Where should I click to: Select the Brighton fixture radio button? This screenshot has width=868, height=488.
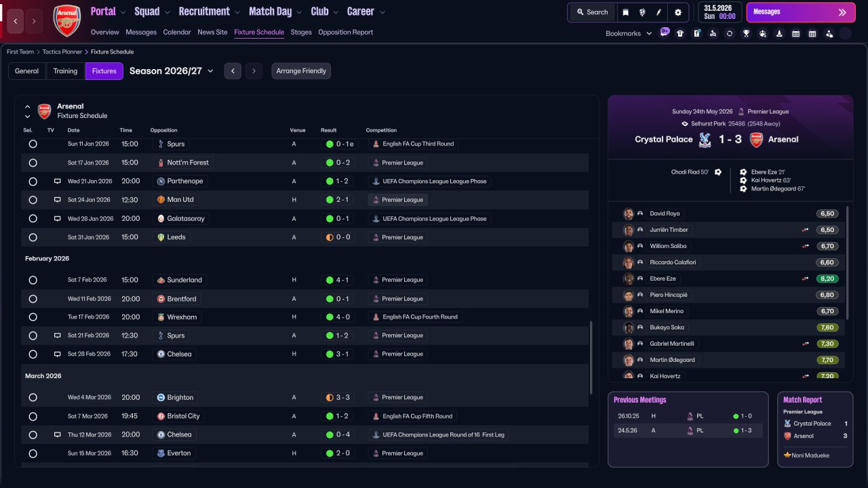[x=33, y=397]
